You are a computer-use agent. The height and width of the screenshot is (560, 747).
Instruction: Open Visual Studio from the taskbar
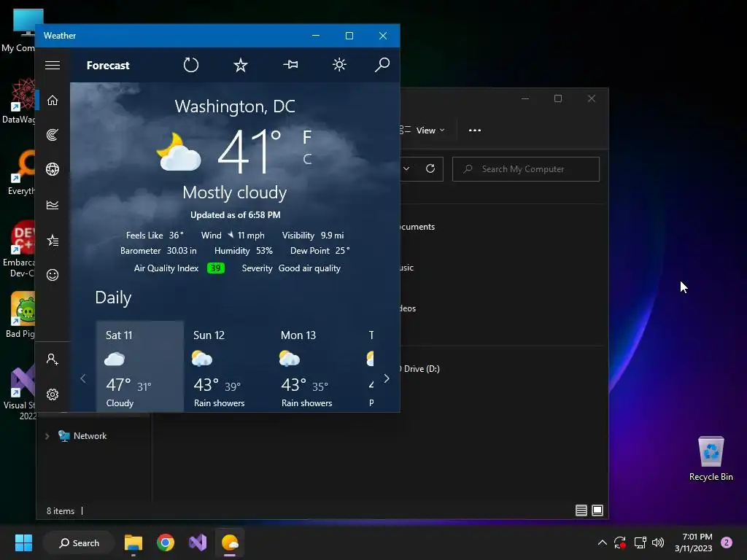(198, 542)
